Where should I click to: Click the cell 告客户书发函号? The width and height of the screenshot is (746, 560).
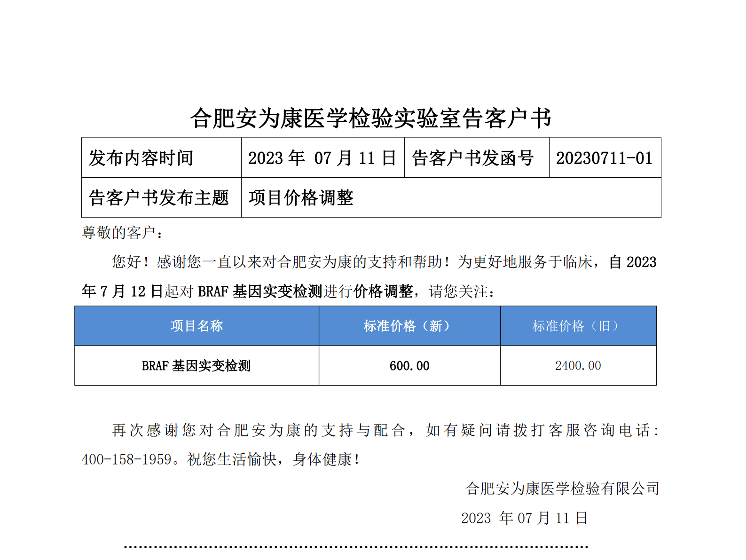pos(477,158)
